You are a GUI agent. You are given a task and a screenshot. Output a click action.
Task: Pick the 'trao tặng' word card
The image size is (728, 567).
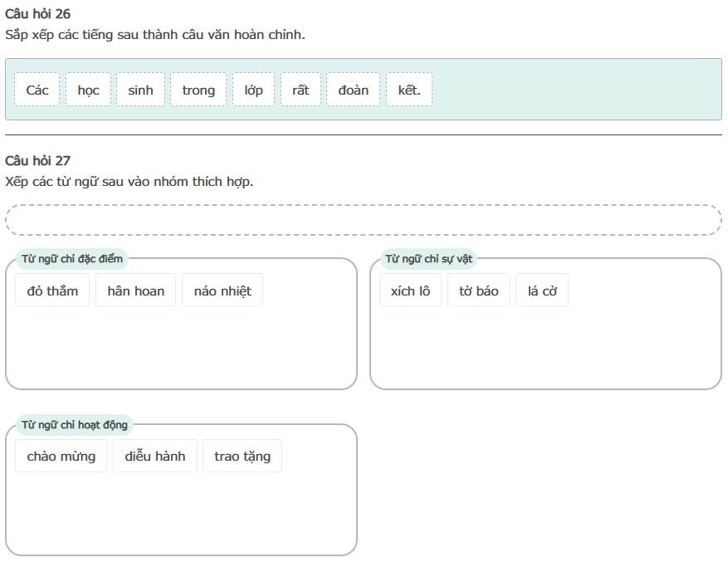pos(242,456)
